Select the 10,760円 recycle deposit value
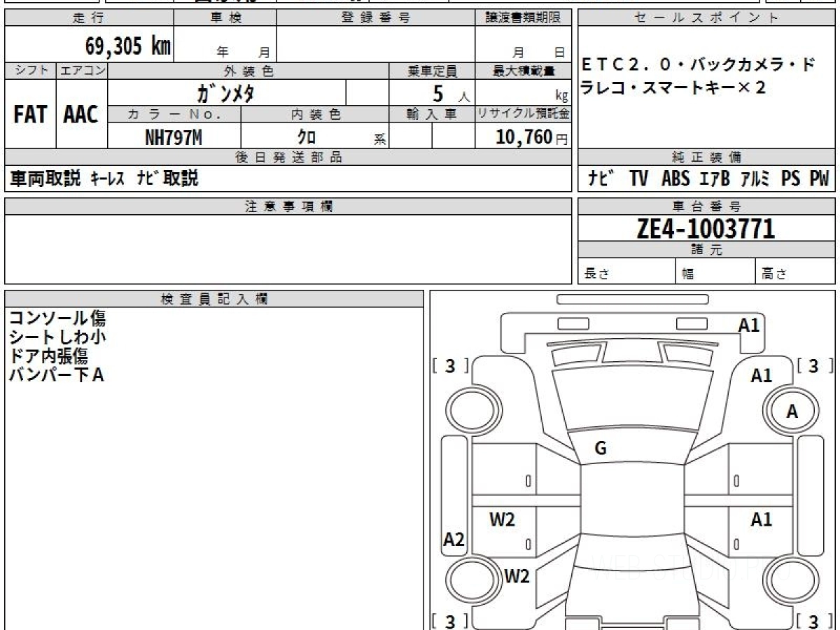The height and width of the screenshot is (630, 840). point(532,137)
